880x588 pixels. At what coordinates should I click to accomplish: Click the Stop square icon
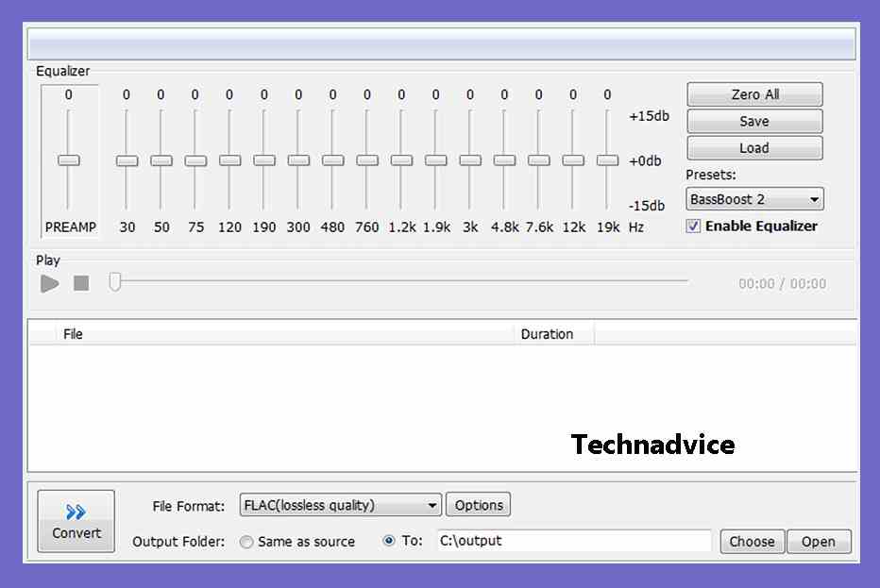click(x=81, y=283)
